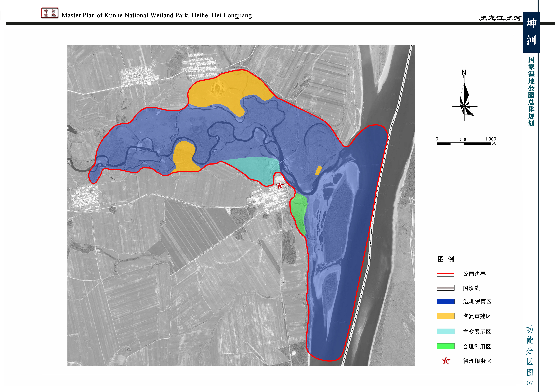This screenshot has height=392, width=555.
Task: Click the legend label 宣教展示区
Action: pos(477,332)
